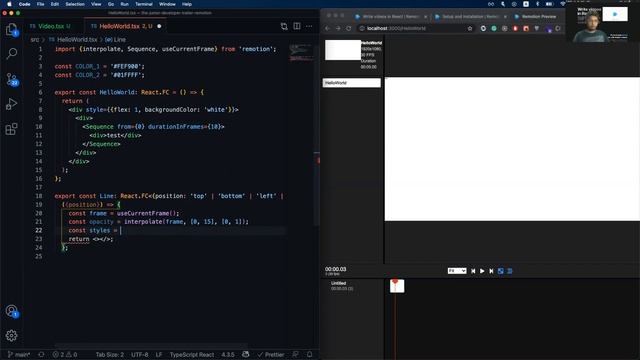Open the Run and Debug view
Image resolution: width=640 pixels, height=360 pixels.
pyautogui.click(x=11, y=104)
